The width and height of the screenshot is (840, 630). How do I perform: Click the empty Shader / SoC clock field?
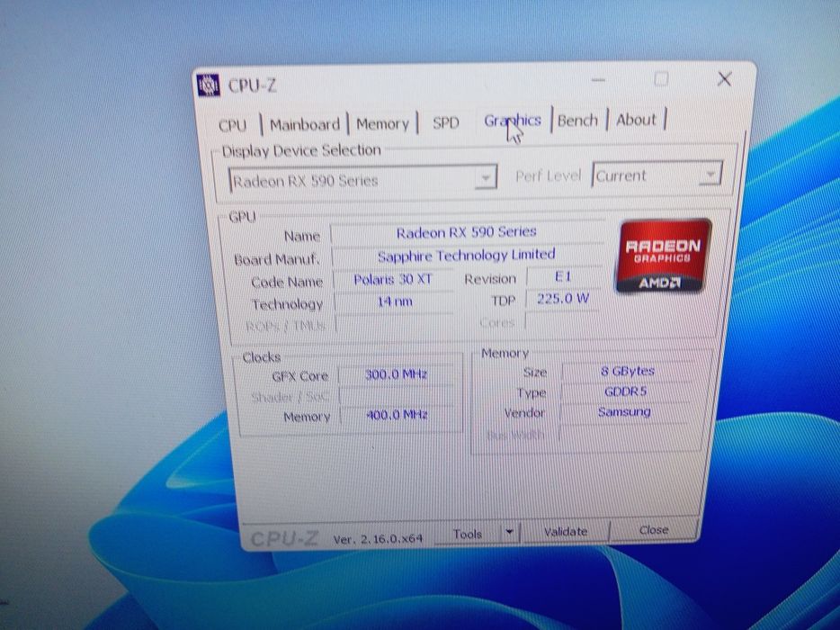click(x=397, y=394)
